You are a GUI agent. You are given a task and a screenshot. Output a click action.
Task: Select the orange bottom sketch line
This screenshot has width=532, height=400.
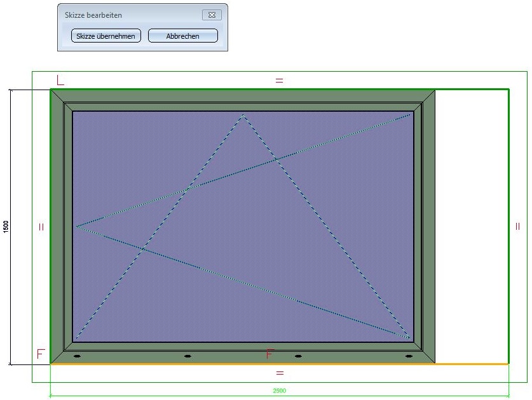(x=280, y=364)
